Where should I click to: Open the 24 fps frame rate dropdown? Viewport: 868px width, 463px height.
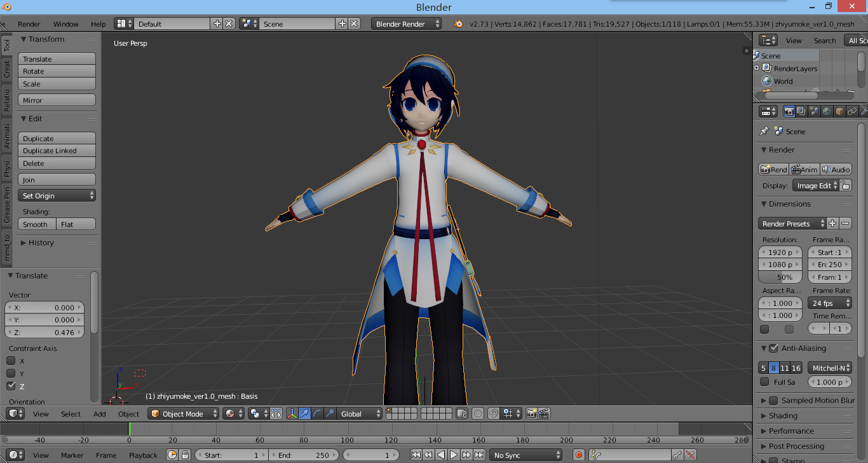(830, 303)
